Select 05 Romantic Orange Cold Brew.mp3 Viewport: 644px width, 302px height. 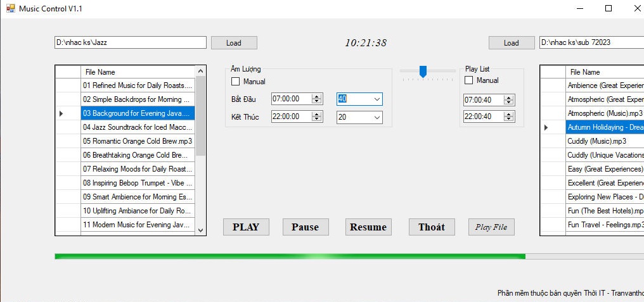[x=137, y=141]
